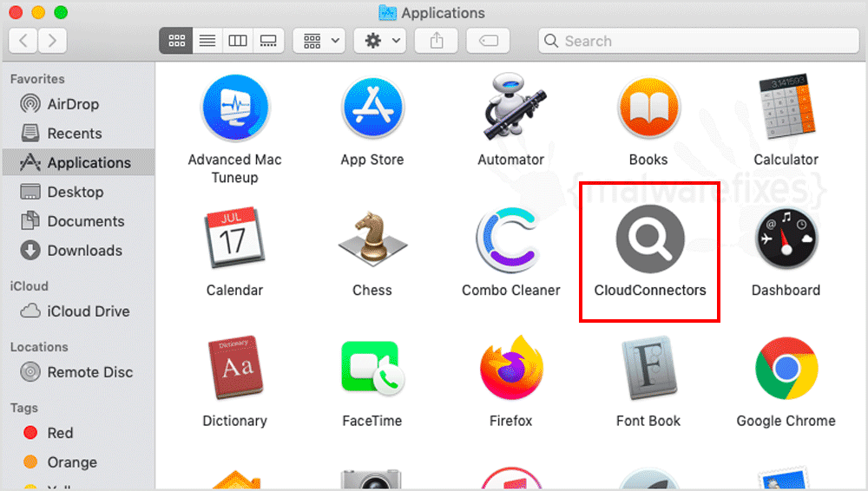Select Applications in the sidebar
Image resolution: width=868 pixels, height=491 pixels.
click(x=79, y=163)
